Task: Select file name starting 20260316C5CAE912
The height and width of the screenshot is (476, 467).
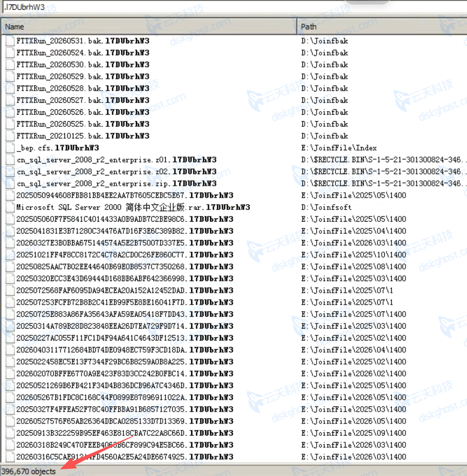Action: coord(125,457)
